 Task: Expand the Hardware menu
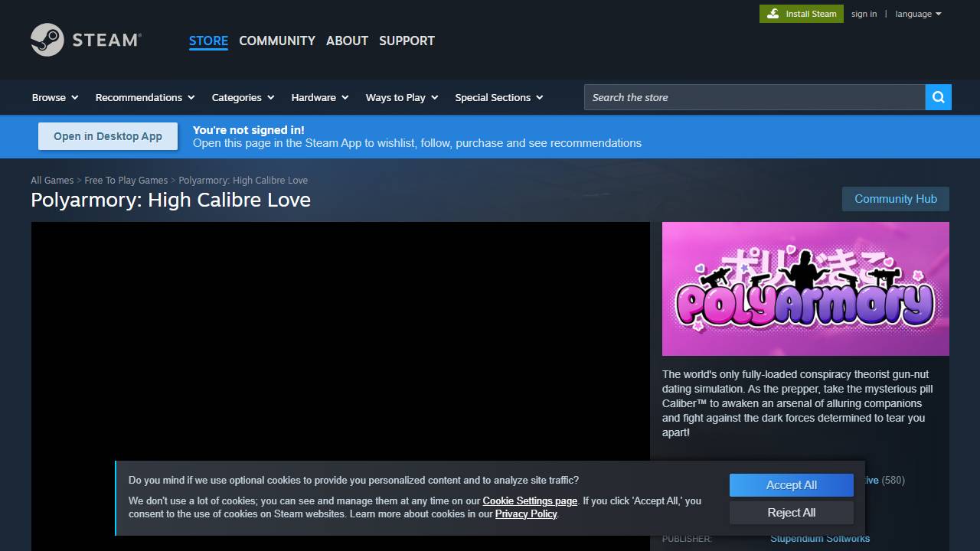click(320, 97)
